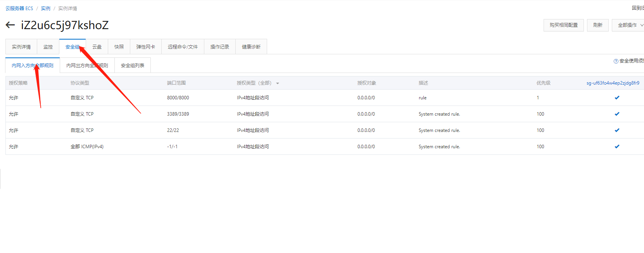Viewport: 644px width, 253px height.
Task: Click System created rule. in the 22/22 row
Action: click(x=439, y=130)
